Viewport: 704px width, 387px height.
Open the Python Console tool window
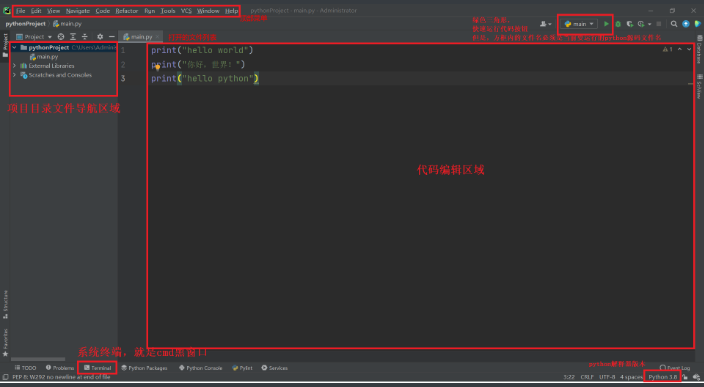tap(200, 368)
